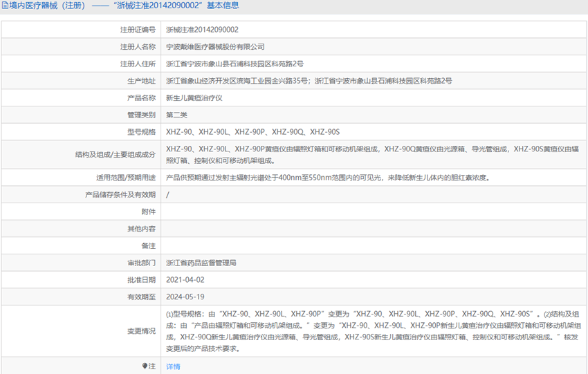
Task: Click the structure description beginning XHZ-90、XHZ-90L、XHZ-90P黄疸仪
Action: [x=372, y=155]
